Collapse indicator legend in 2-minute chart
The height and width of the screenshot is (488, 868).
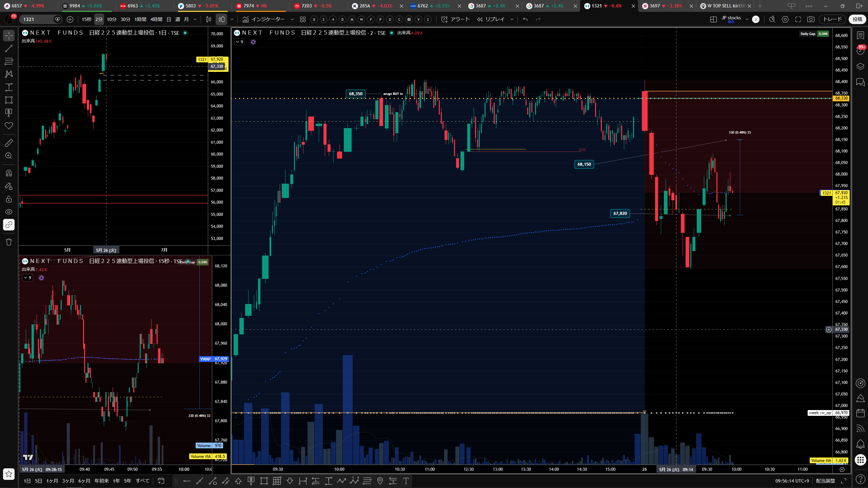click(240, 42)
